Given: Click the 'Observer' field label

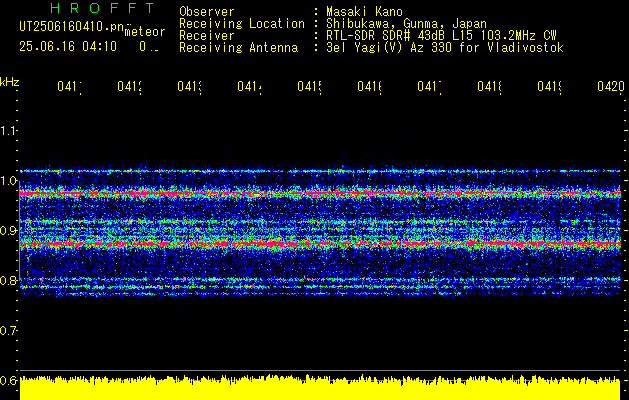Looking at the screenshot, I should coord(207,12).
